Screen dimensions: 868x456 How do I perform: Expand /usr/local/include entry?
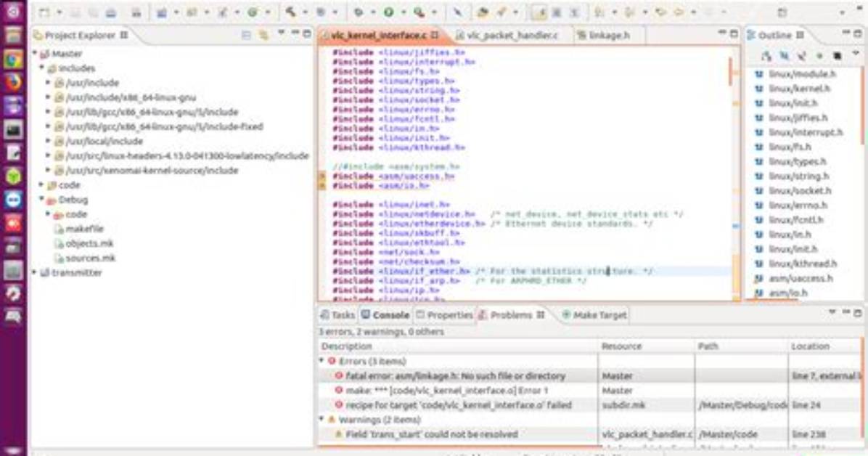pos(48,141)
